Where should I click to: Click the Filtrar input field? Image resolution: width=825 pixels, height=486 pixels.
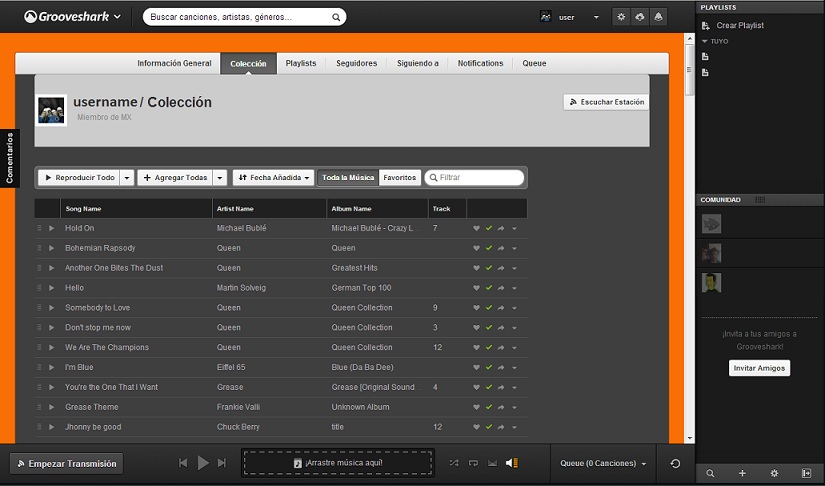[475, 178]
